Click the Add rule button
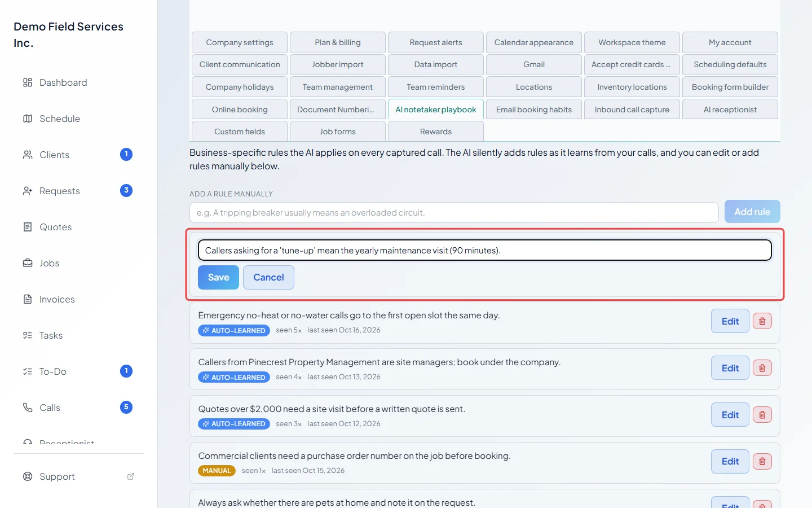This screenshot has width=812, height=508. pos(752,212)
